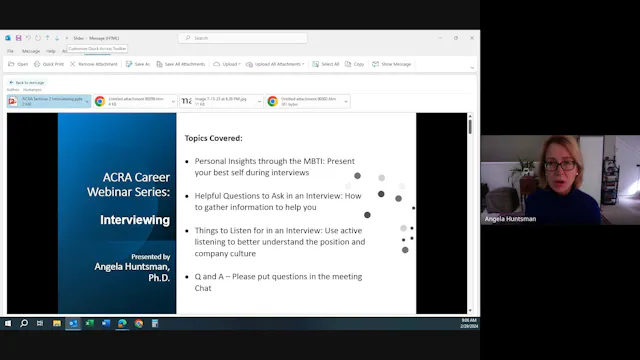Click the 'Q and A' bullet on the slide

coord(278,282)
